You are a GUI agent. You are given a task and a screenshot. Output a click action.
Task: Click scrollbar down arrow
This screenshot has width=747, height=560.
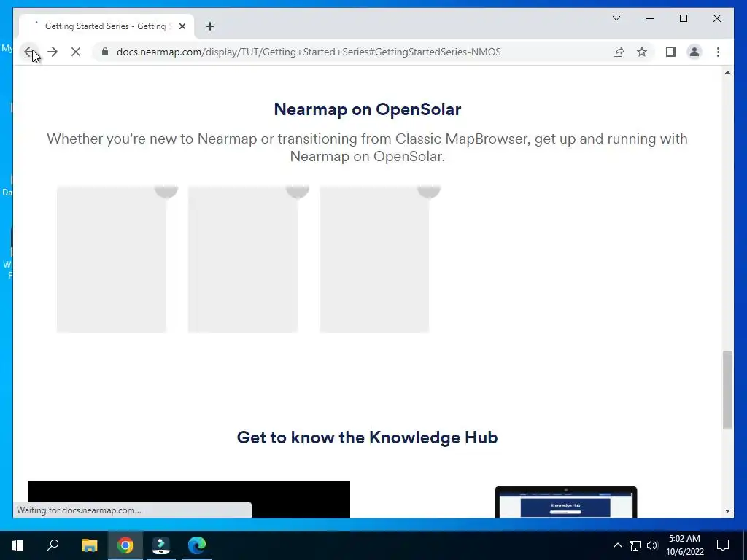(727, 511)
